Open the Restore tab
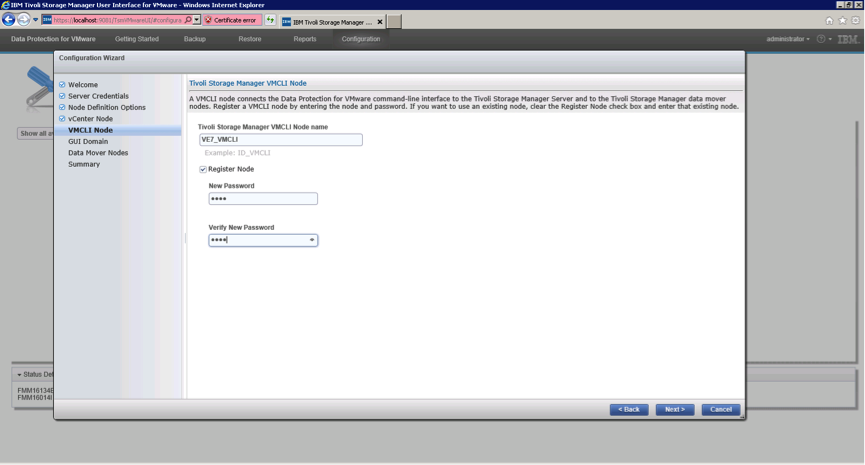 click(250, 39)
